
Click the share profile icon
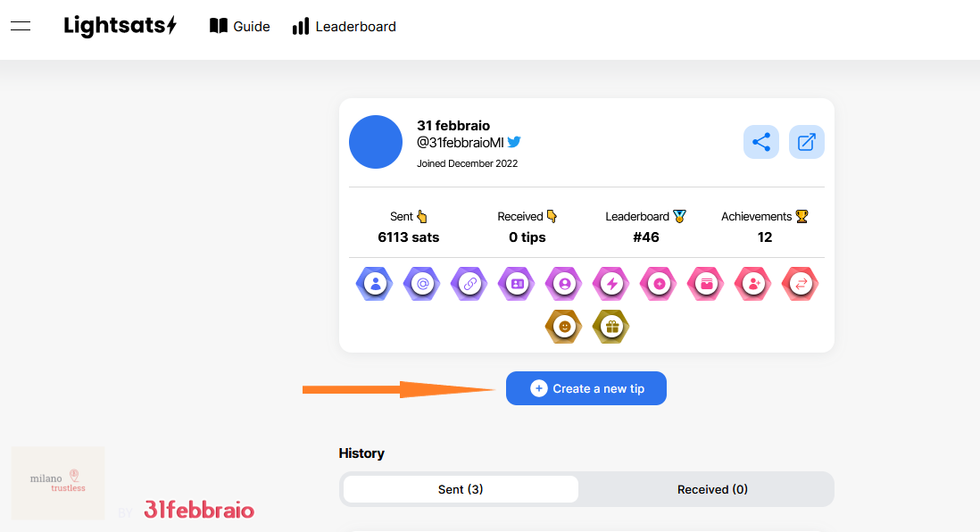coord(760,142)
